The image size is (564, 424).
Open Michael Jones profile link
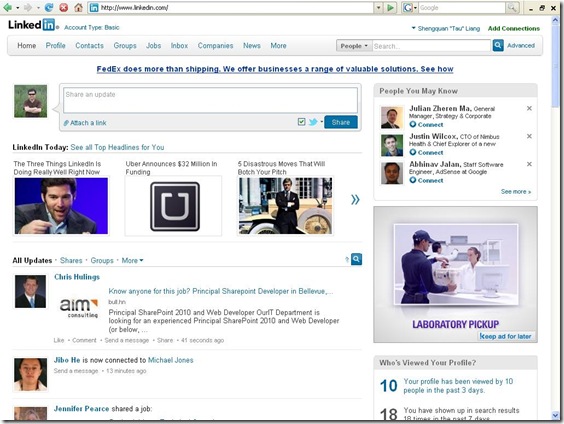pyautogui.click(x=170, y=360)
